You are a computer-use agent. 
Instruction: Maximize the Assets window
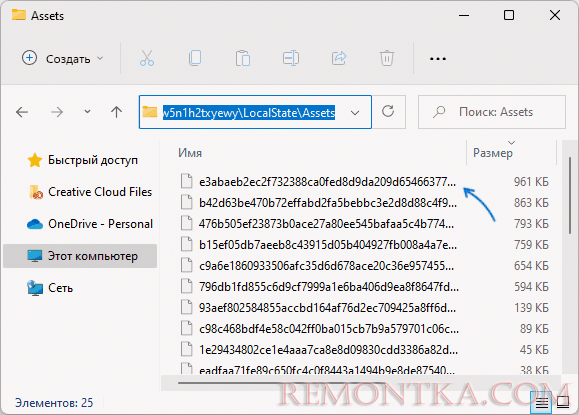point(509,15)
